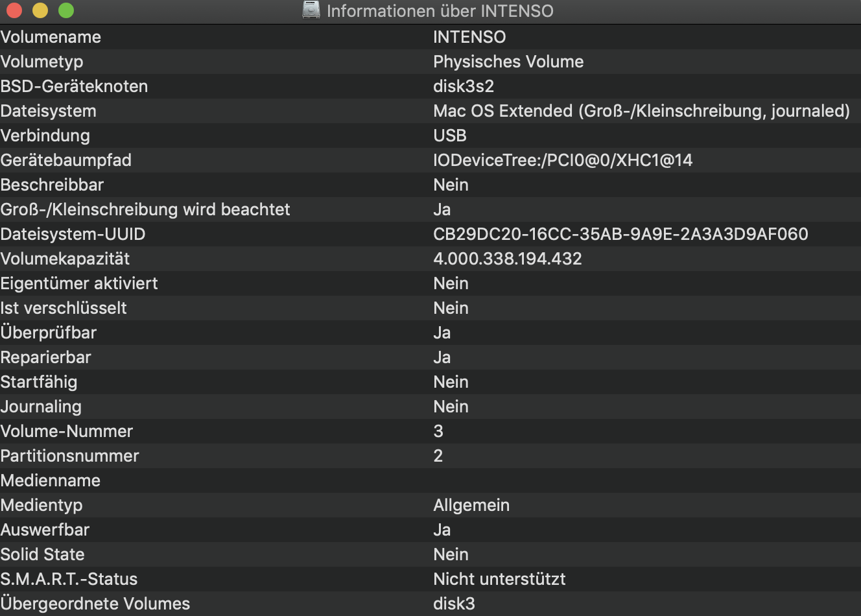Image resolution: width=861 pixels, height=616 pixels.
Task: Minimize the window with the yellow button
Action: tap(40, 10)
